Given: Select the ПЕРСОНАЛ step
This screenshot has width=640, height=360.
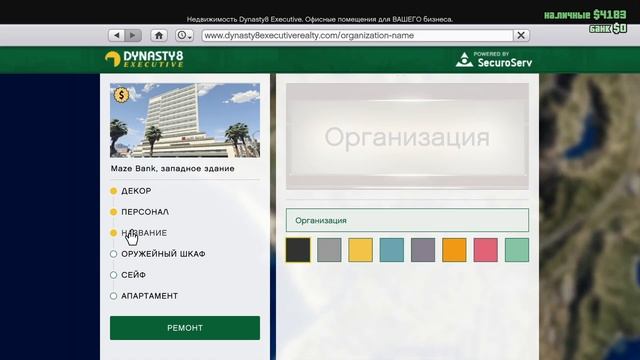Looking at the screenshot, I should tap(140, 212).
